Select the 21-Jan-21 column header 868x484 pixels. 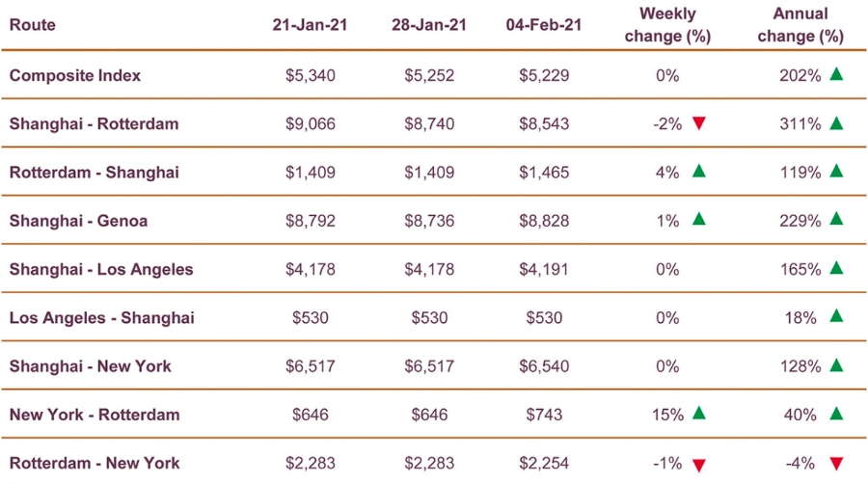pos(310,25)
